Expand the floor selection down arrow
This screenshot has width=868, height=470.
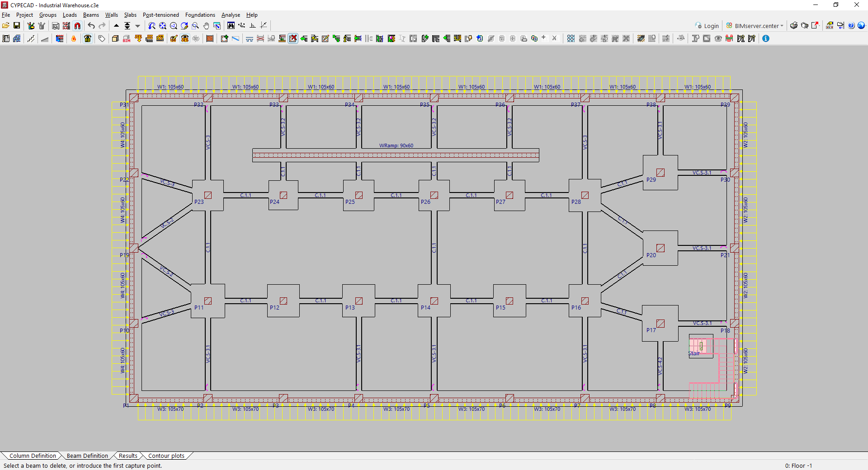138,26
